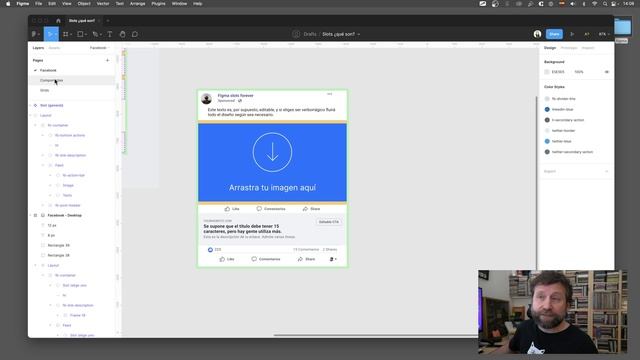Click the background hex value field
This screenshot has height=360, width=640.
click(x=558, y=72)
